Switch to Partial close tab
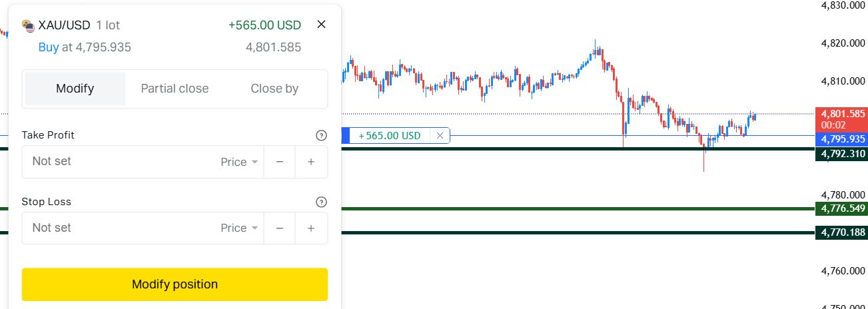The image size is (868, 309). [175, 89]
